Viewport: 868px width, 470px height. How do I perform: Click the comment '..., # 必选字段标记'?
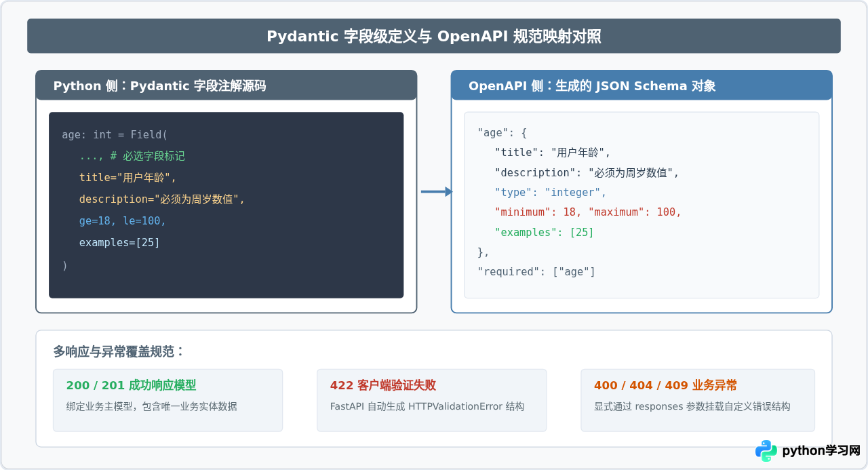pos(132,157)
